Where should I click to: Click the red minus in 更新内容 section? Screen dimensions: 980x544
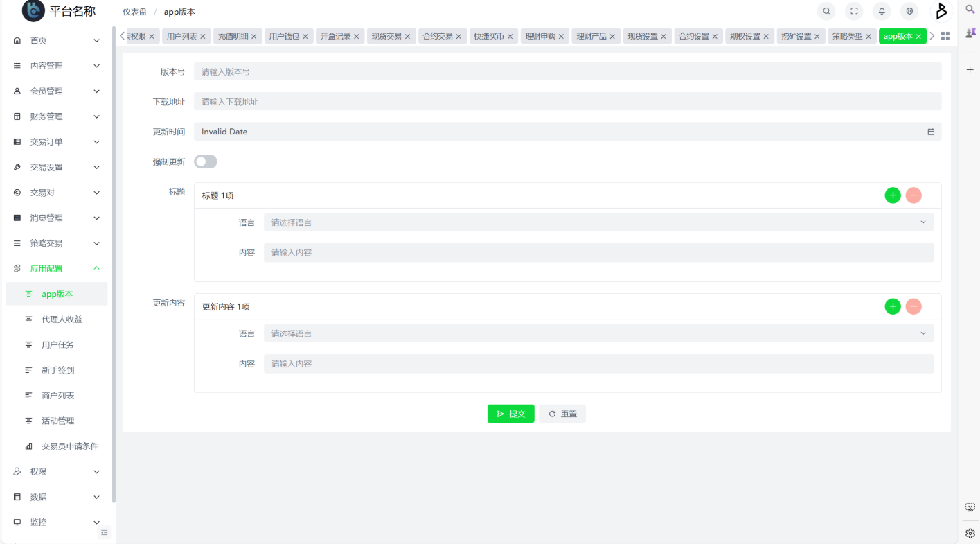coord(914,306)
